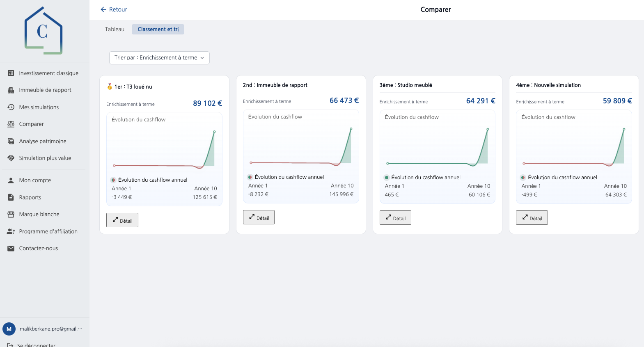Image resolution: width=644 pixels, height=347 pixels.
Task: Click the cashflow chart of Nouvelle simulation
Action: (574, 147)
